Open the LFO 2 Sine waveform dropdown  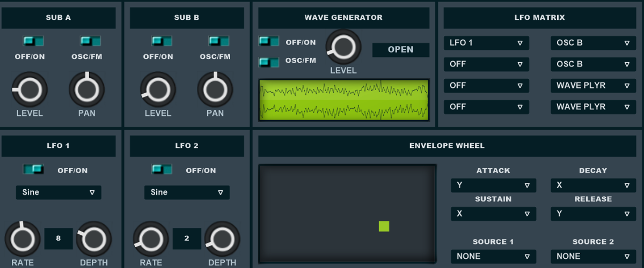pyautogui.click(x=187, y=192)
